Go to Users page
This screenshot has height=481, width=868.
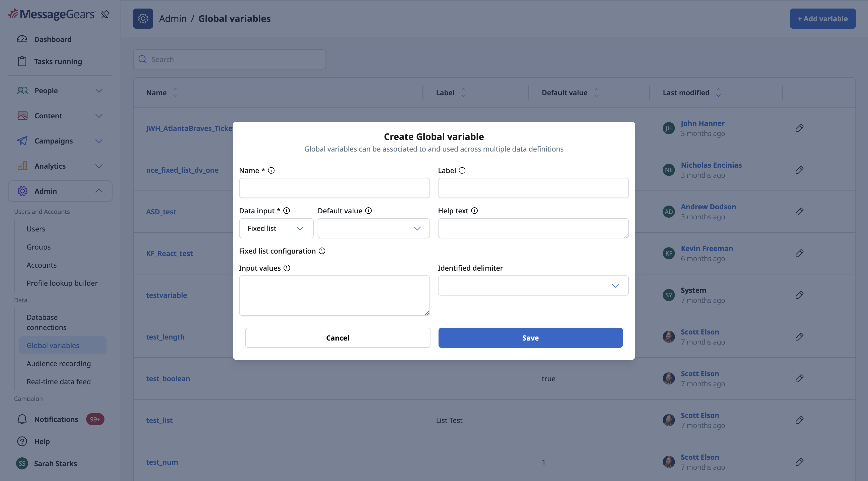coord(36,229)
